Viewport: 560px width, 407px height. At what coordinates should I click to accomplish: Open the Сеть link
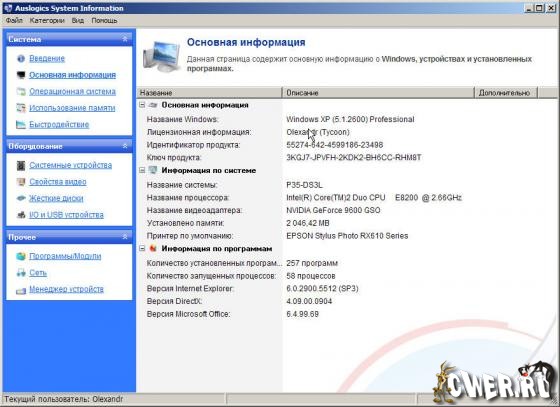38,273
